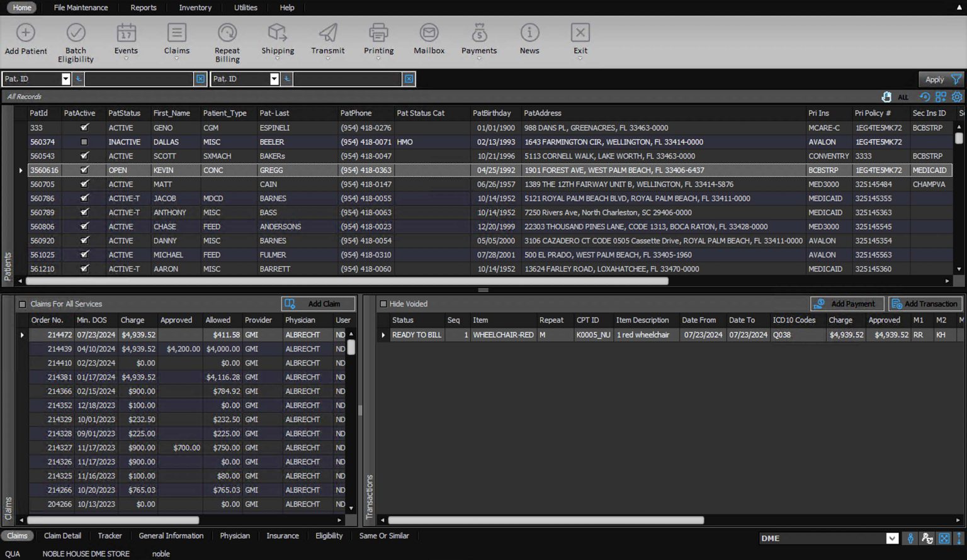Enable the Claims For All Services checkbox
Screen dimensions: 967x560
point(23,303)
